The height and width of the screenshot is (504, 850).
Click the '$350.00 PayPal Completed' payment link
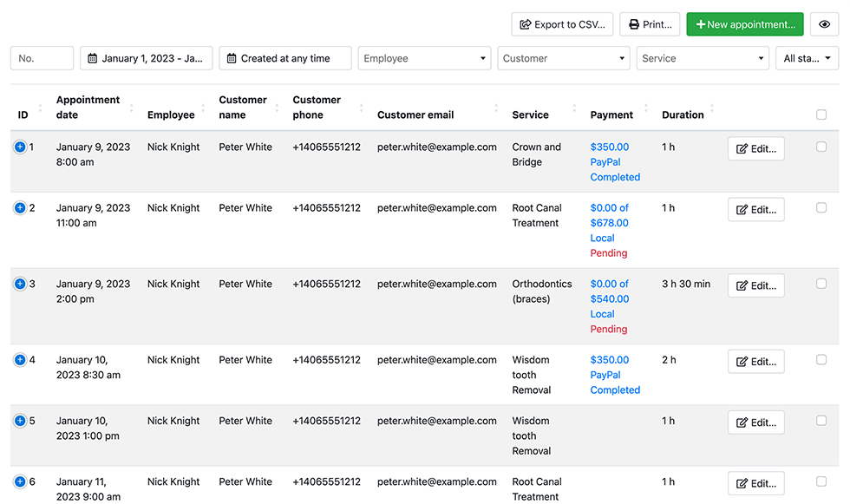pos(614,161)
